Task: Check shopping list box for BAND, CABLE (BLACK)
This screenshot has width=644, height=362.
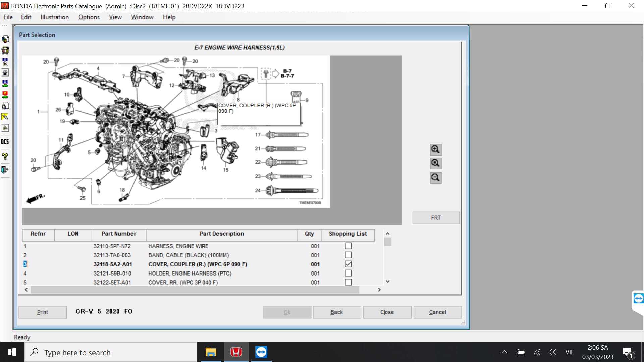Action: [348, 255]
